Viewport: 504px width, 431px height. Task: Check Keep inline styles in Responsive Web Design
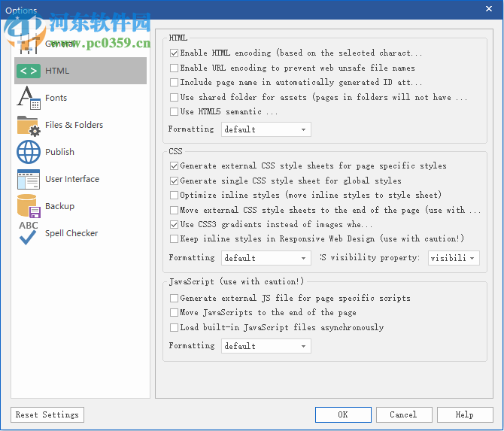pos(174,238)
